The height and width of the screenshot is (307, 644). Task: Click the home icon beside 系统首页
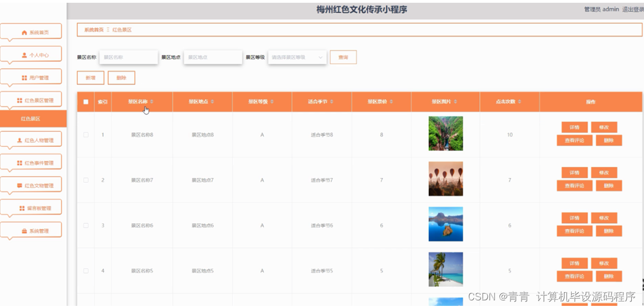click(24, 33)
